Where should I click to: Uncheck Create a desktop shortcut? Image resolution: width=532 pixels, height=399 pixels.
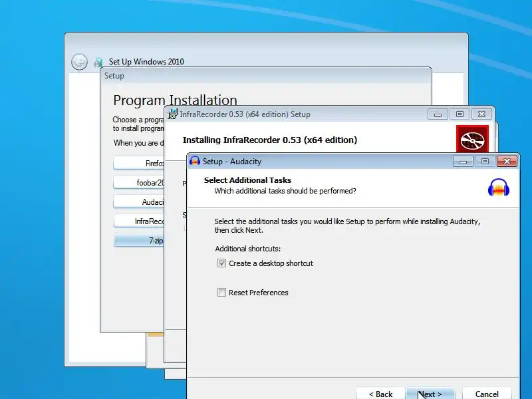[221, 263]
